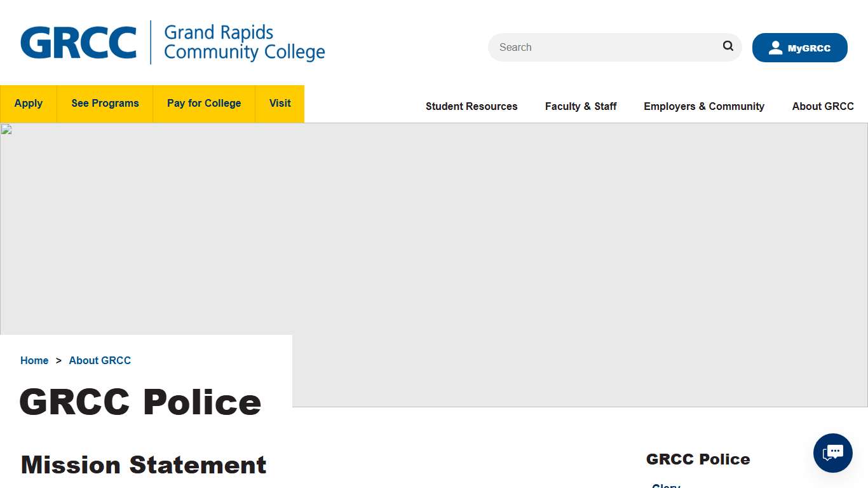868x488 pixels.
Task: Select Pay for College in yellow navbar
Action: click(203, 104)
